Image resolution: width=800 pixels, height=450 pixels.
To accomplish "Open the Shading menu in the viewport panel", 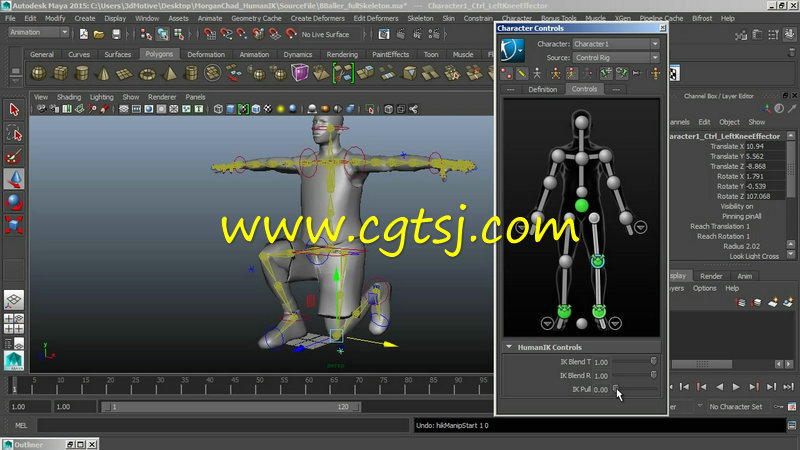I will pyautogui.click(x=69, y=97).
